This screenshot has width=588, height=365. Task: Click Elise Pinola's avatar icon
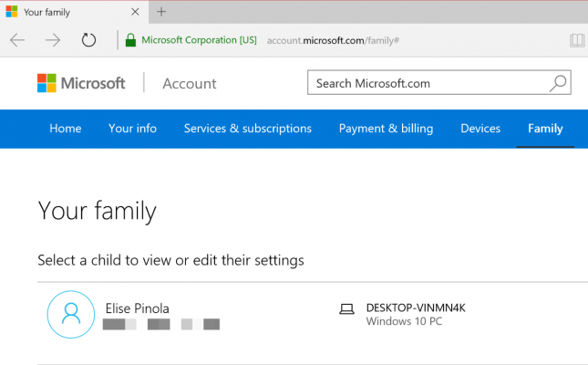[x=71, y=314]
